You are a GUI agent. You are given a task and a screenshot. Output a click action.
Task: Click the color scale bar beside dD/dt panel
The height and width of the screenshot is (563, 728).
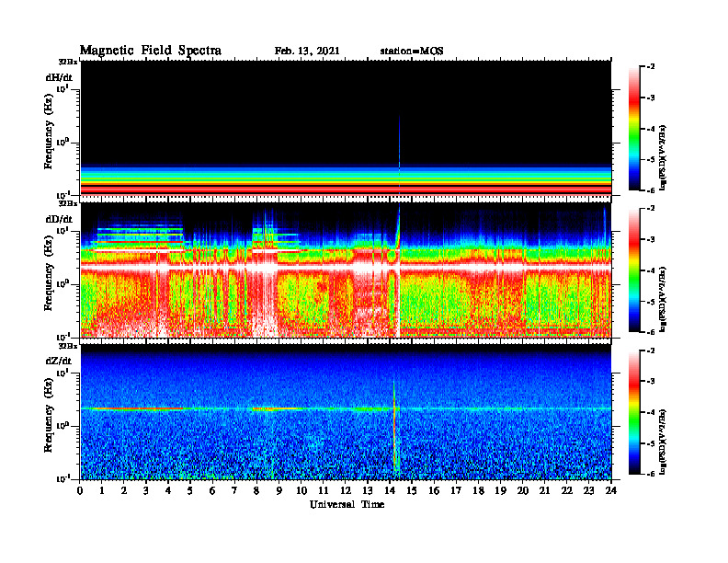634,270
